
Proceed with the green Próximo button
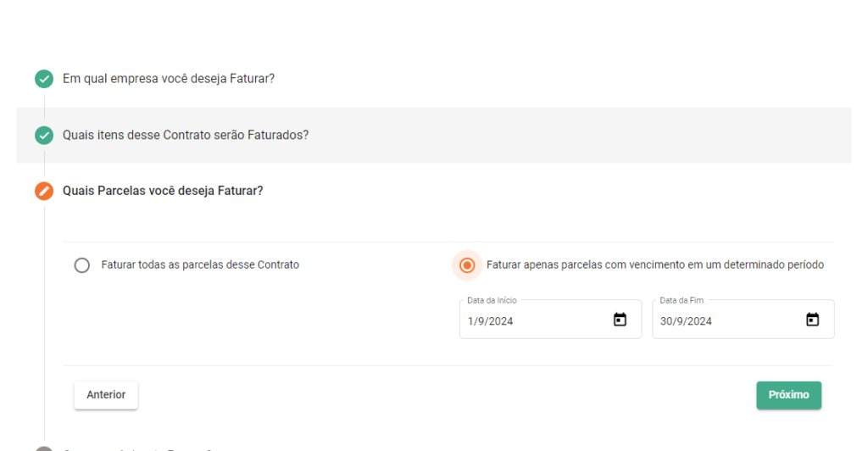pos(788,395)
